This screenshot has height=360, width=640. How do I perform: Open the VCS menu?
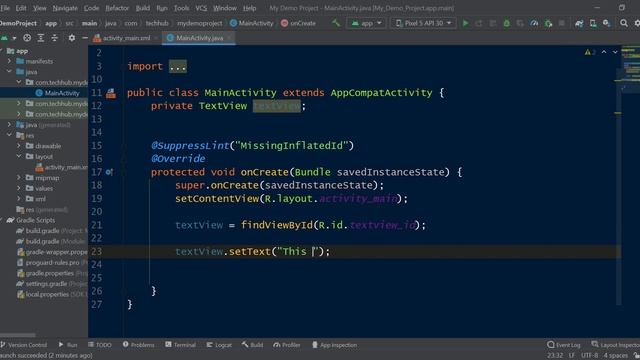[201, 8]
